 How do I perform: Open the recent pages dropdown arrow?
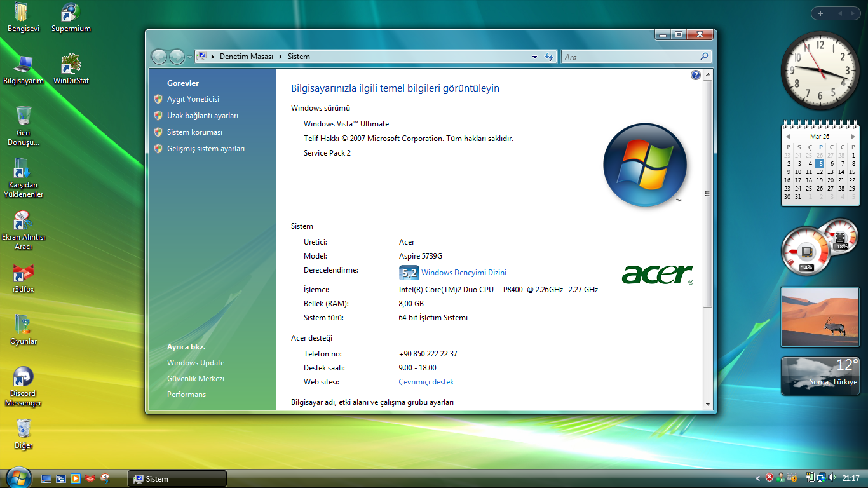point(189,57)
